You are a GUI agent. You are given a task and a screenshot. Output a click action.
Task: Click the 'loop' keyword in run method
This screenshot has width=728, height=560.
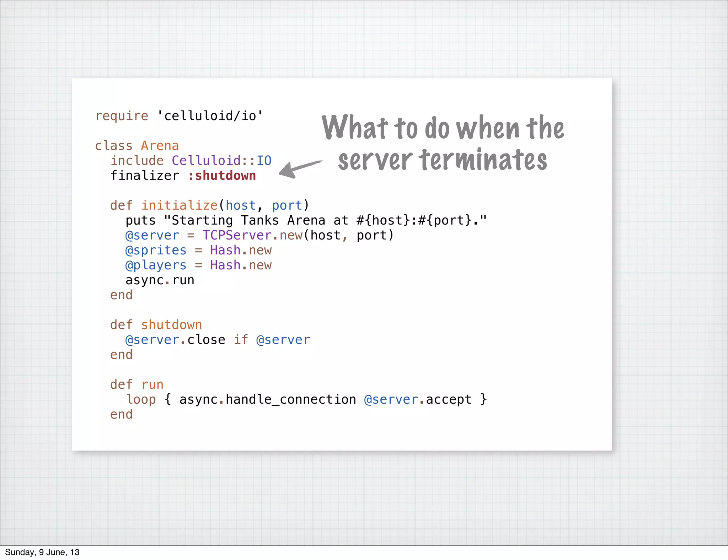click(141, 399)
